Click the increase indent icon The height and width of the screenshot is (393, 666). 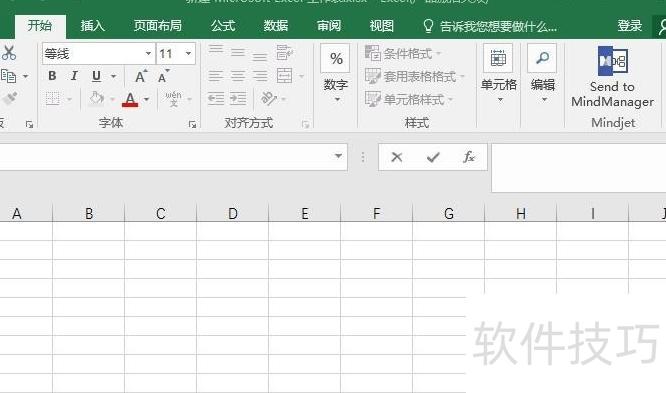[238, 99]
